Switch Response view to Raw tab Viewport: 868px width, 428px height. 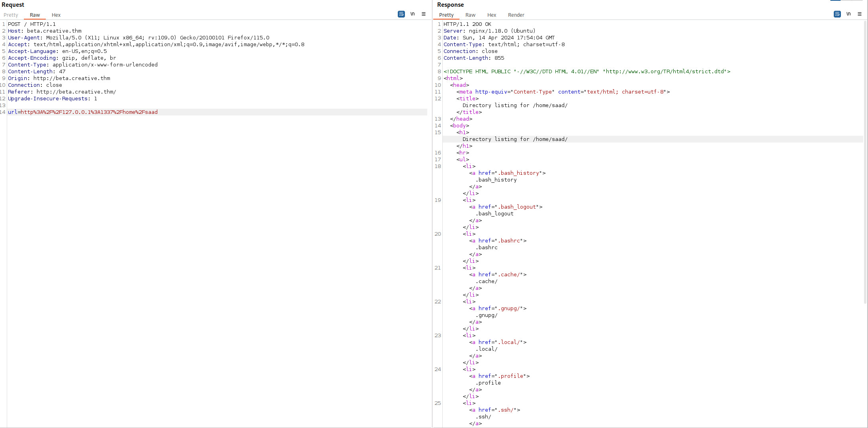click(470, 15)
